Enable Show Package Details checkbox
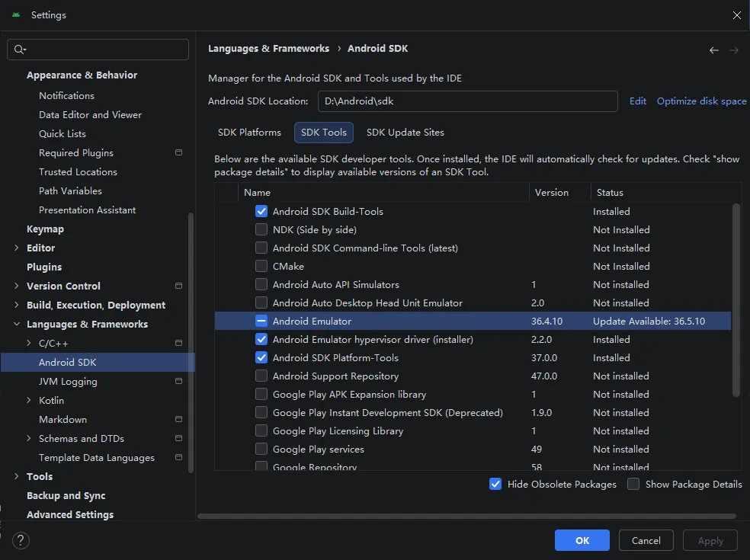750x560 pixels. (633, 484)
